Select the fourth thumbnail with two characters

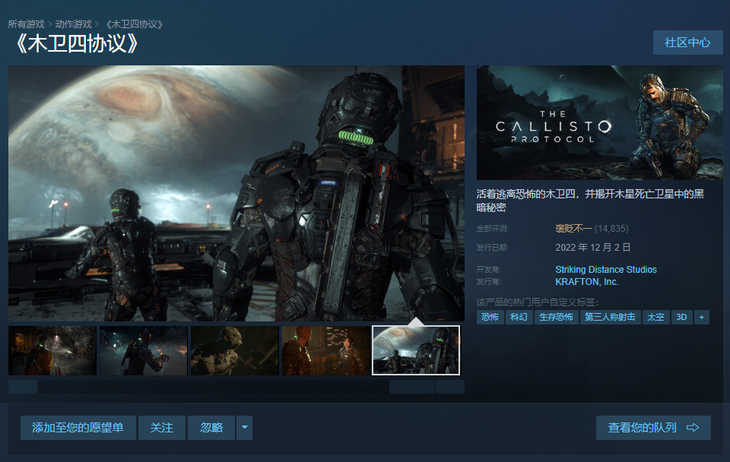click(326, 350)
